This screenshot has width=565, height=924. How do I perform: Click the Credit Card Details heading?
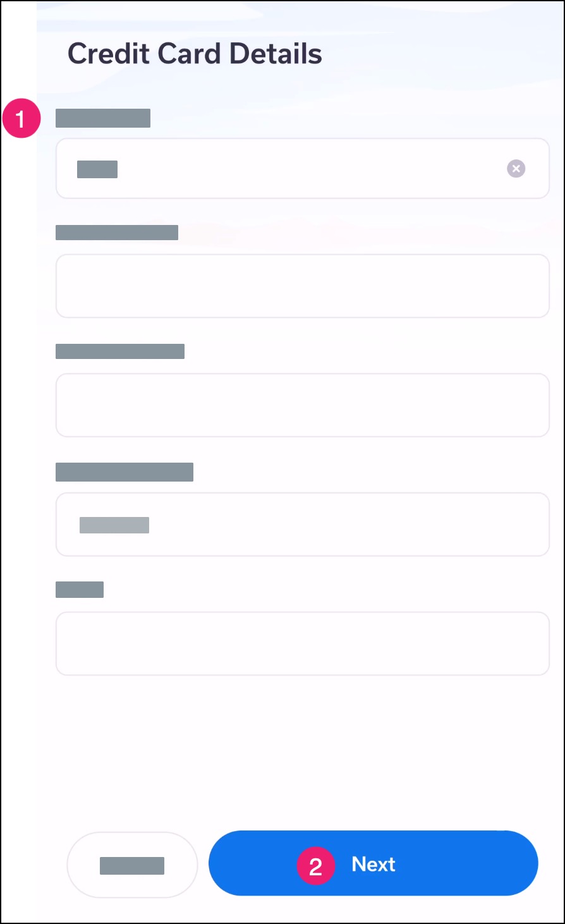coord(195,54)
